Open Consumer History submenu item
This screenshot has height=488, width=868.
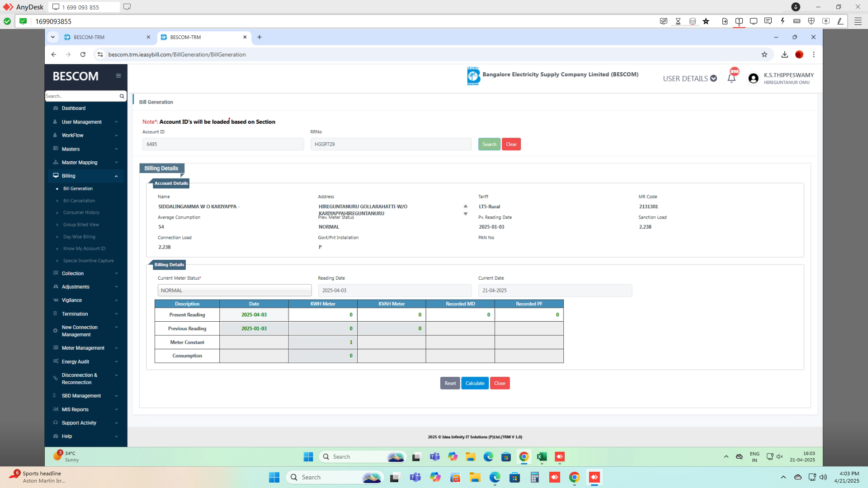81,213
